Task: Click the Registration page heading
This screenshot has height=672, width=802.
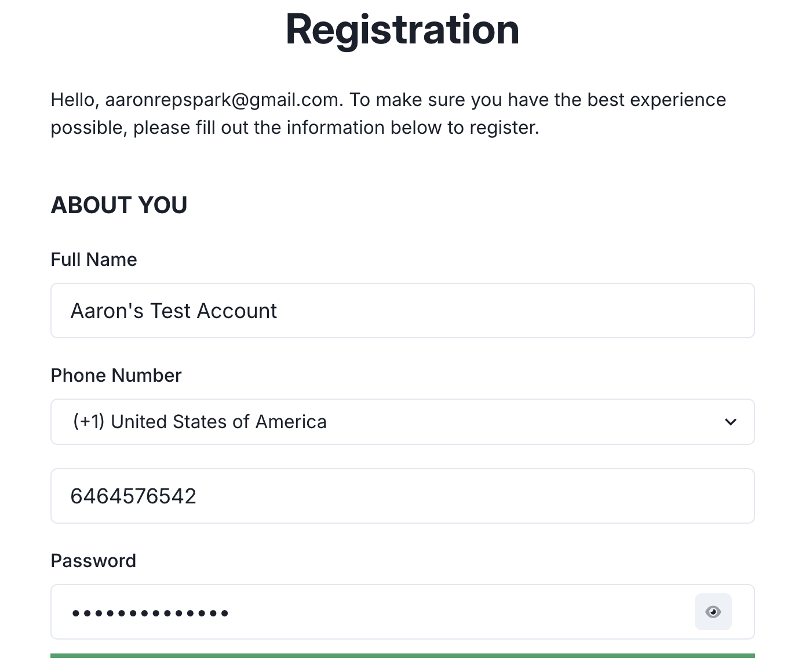Action: pos(403,30)
